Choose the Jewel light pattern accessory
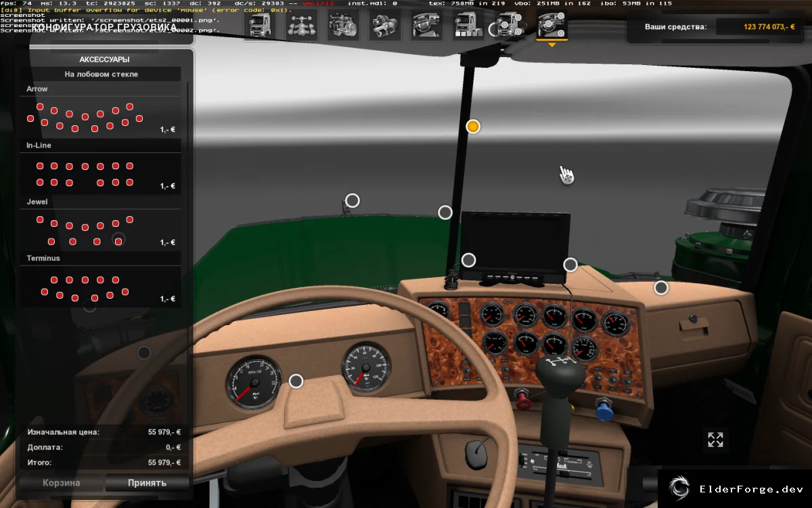Image resolution: width=812 pixels, height=508 pixels. pyautogui.click(x=101, y=224)
